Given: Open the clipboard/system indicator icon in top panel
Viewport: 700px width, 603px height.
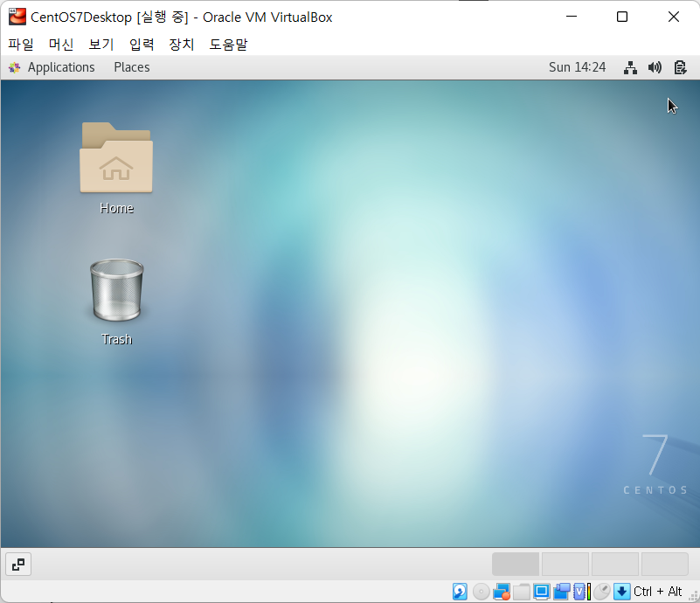Looking at the screenshot, I should pos(680,67).
